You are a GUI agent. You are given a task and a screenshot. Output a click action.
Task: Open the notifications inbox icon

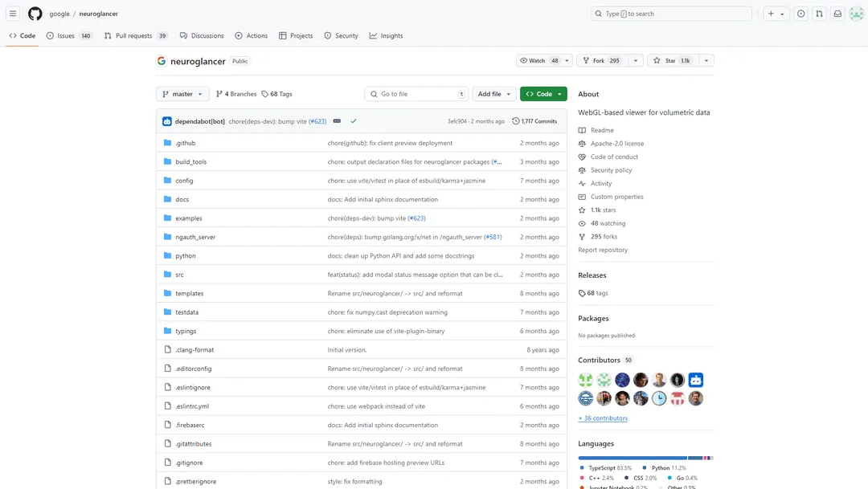pyautogui.click(x=838, y=14)
